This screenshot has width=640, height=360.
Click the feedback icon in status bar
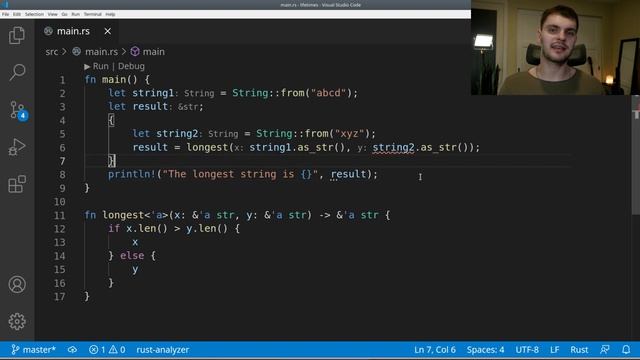(605, 350)
